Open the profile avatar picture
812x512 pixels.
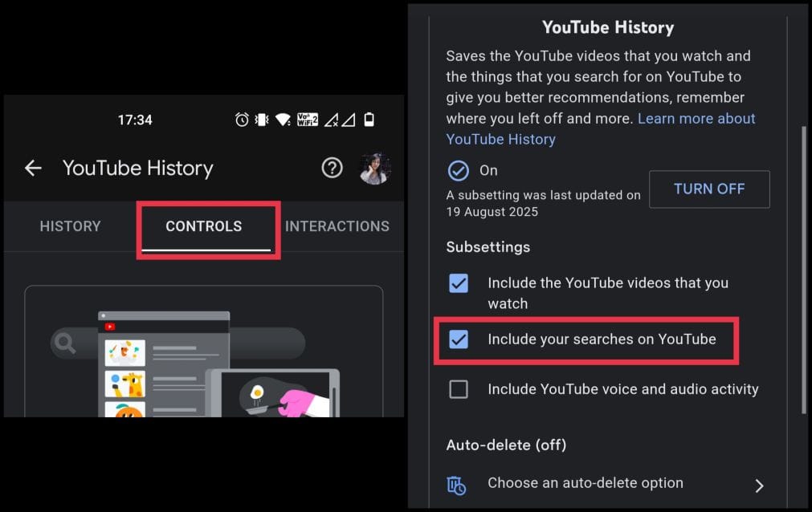(375, 169)
